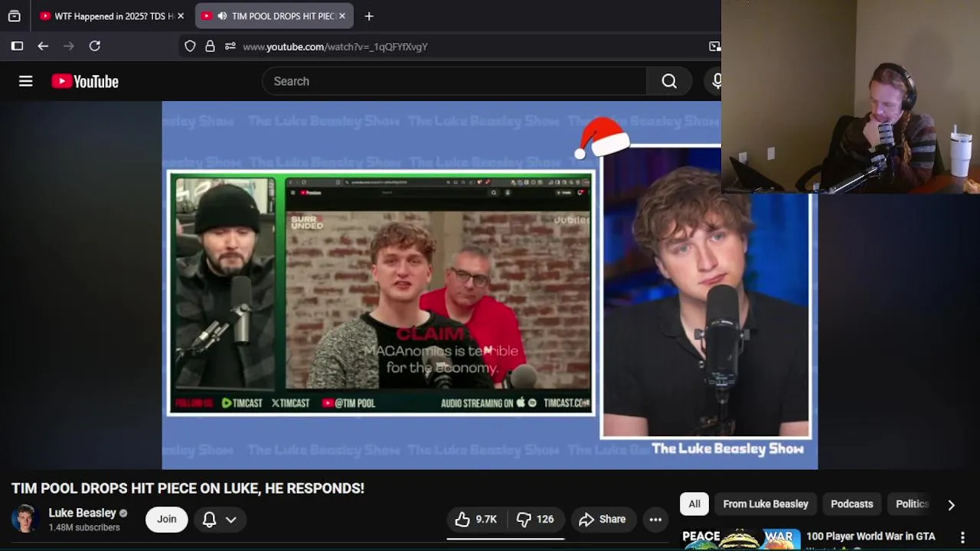980x551 pixels.
Task: Open options for '100 Player World War' video
Action: pos(962,537)
